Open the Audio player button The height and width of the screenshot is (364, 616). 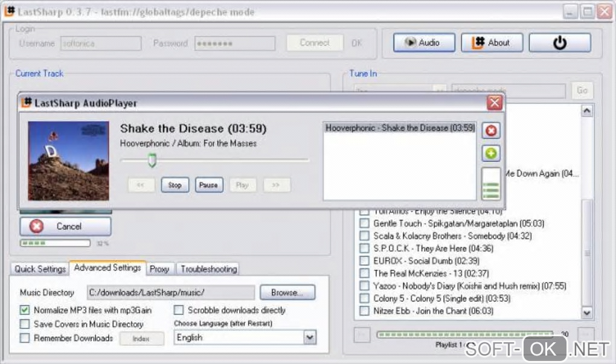click(424, 42)
